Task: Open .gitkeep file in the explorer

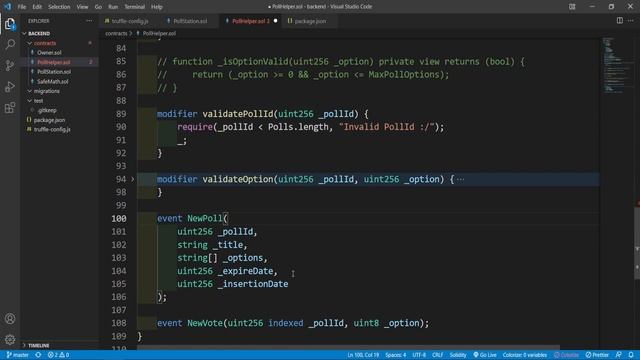Action: (x=47, y=110)
